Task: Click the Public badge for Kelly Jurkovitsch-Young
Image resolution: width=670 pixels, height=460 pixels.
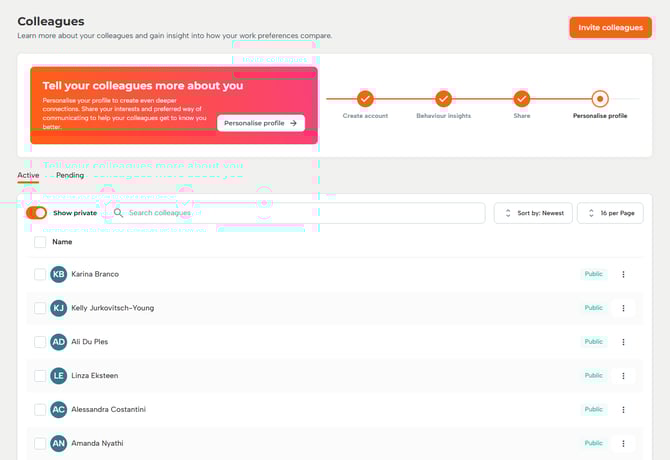Action: pos(594,308)
